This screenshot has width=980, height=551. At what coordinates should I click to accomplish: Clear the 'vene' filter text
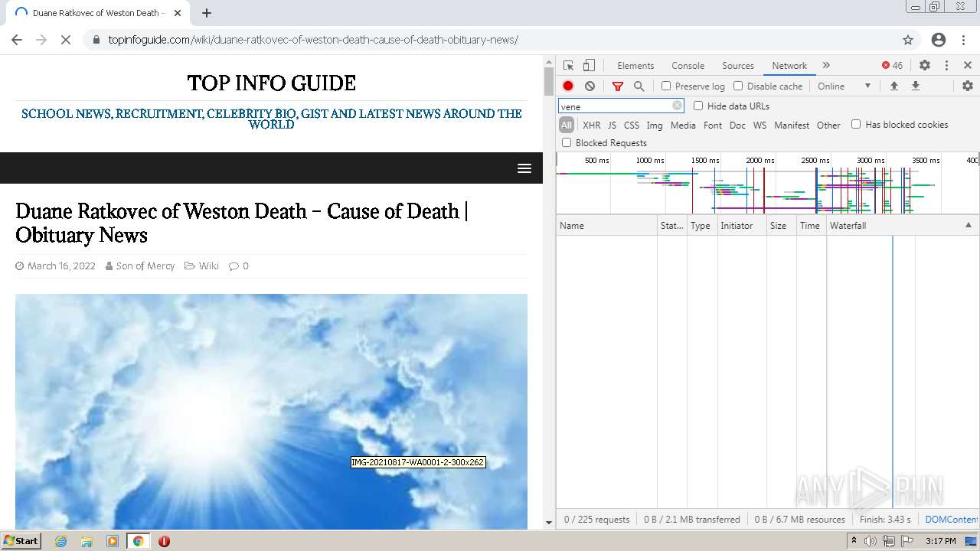click(677, 106)
